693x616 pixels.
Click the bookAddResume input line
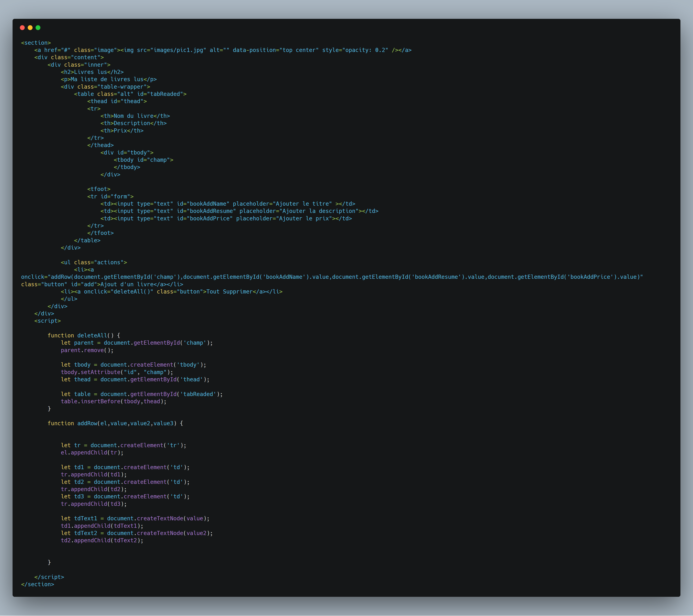point(239,211)
